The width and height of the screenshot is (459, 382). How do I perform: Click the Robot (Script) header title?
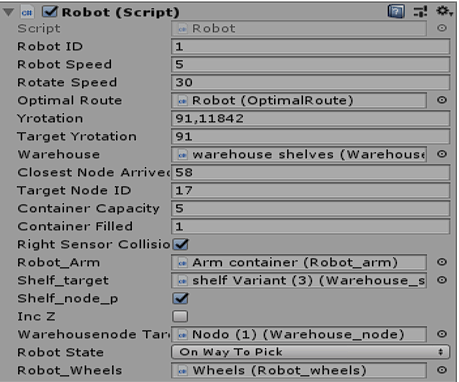(121, 12)
